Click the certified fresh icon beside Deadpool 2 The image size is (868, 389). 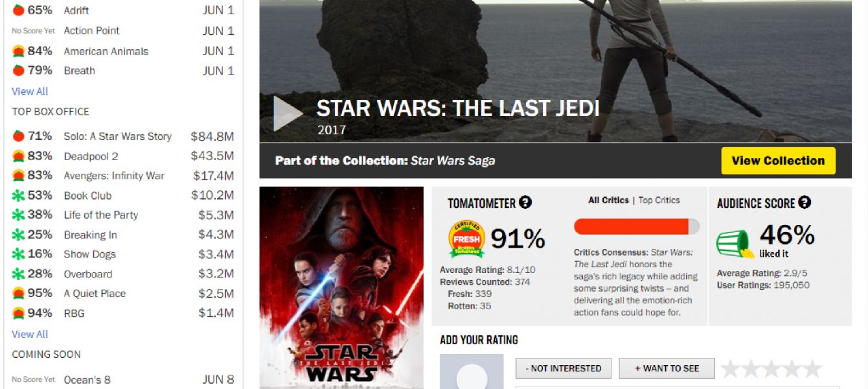tap(18, 156)
